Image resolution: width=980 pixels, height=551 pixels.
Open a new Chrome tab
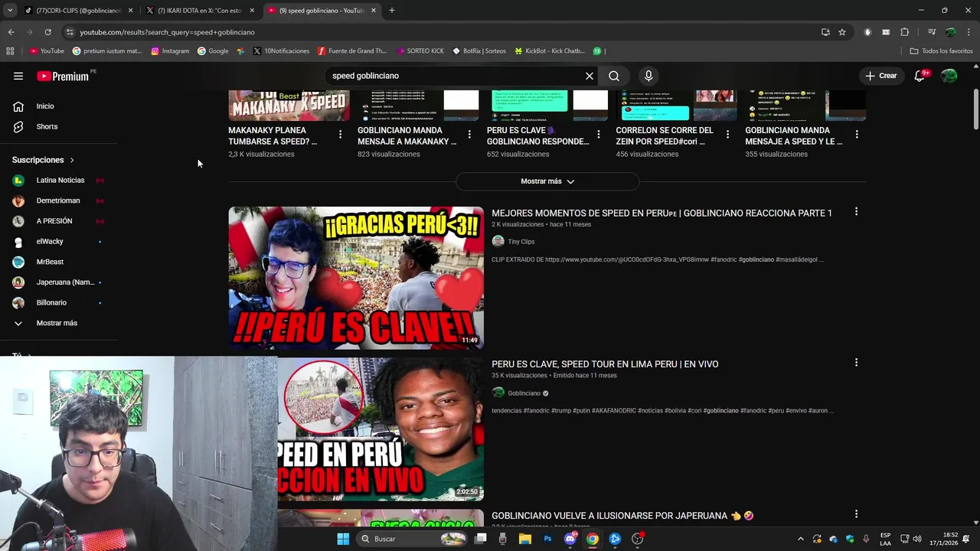[391, 11]
